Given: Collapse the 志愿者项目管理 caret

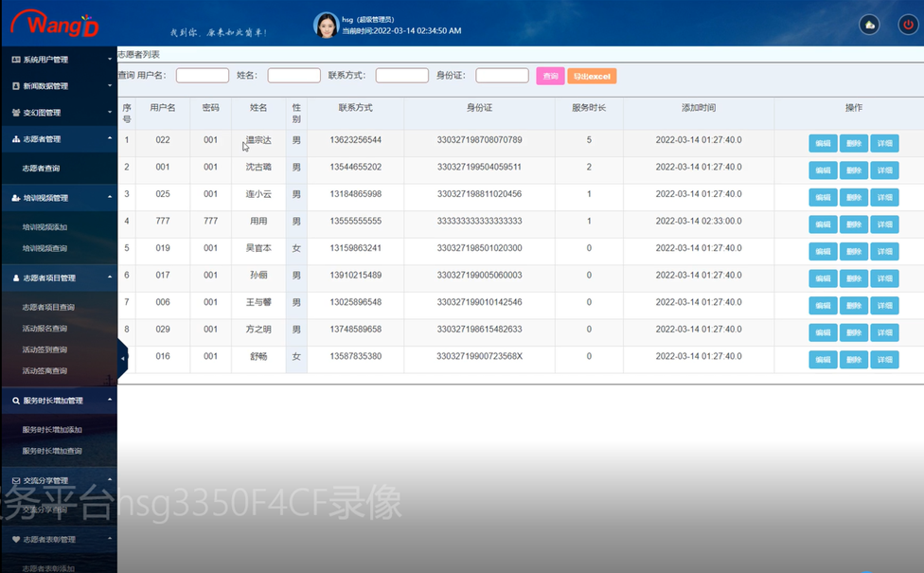Looking at the screenshot, I should pyautogui.click(x=110, y=278).
